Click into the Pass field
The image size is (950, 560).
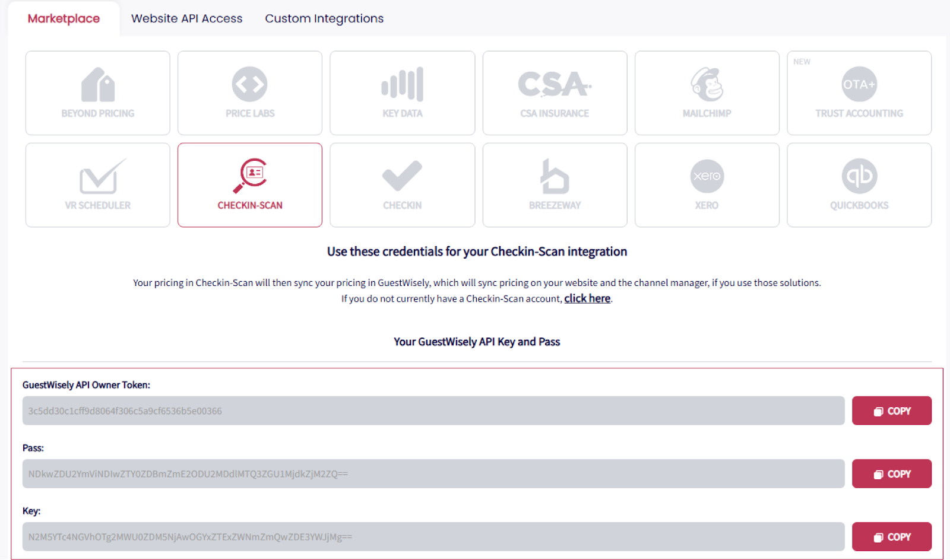pyautogui.click(x=433, y=473)
